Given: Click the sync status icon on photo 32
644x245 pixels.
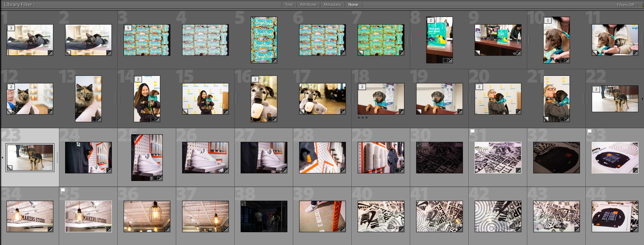Looking at the screenshot, I should 536,145.
